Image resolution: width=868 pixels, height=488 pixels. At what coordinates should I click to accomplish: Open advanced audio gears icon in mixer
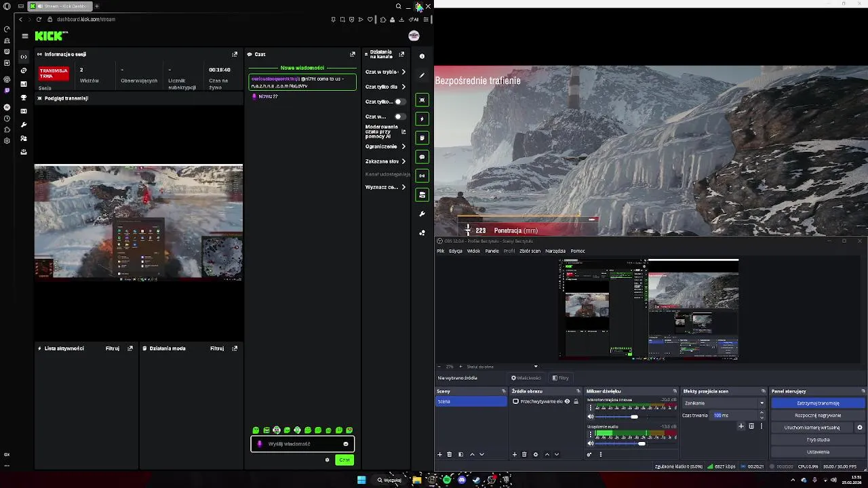tap(589, 454)
